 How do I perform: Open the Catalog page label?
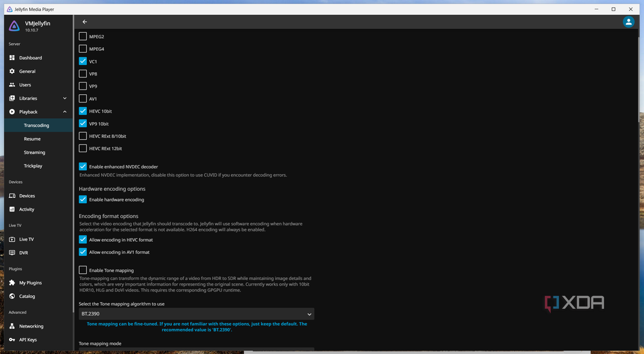point(27,297)
